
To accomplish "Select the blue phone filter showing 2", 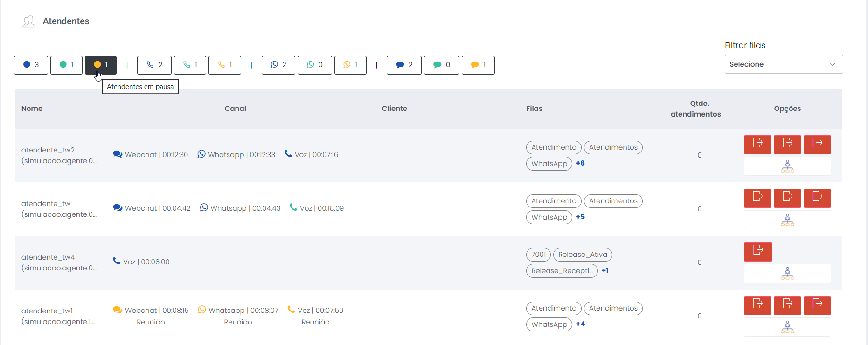I will tap(154, 65).
